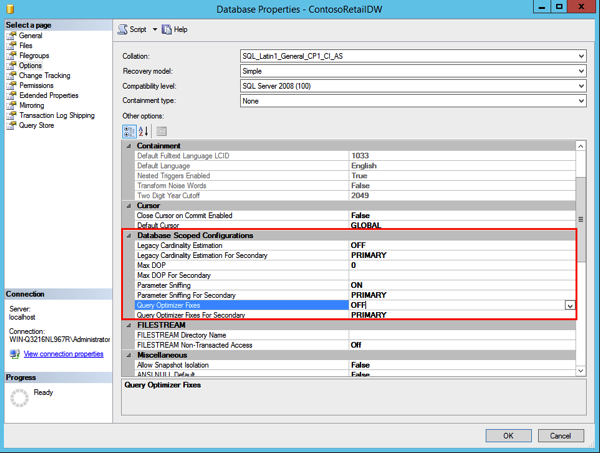Collapse the FILESTREAM section
The height and width of the screenshot is (453, 600).
coord(129,325)
